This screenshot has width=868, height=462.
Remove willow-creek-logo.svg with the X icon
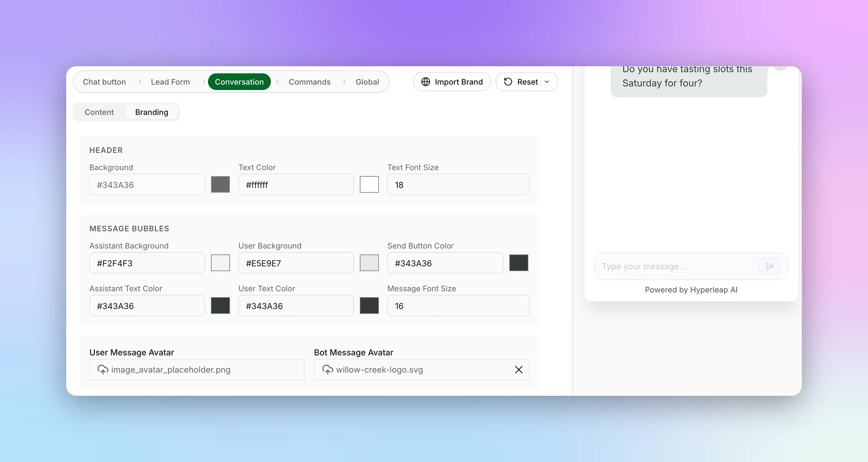pos(519,370)
